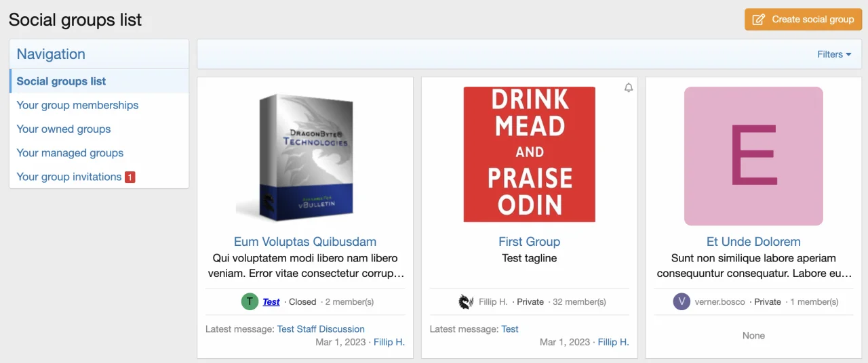Open the First Group title link

click(x=529, y=242)
